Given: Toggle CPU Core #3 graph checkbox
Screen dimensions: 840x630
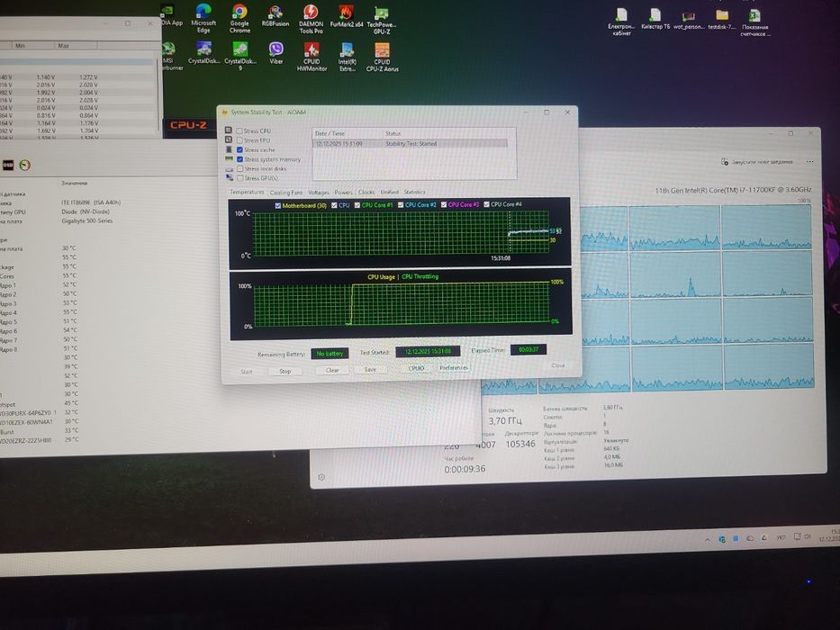Looking at the screenshot, I should point(444,204).
